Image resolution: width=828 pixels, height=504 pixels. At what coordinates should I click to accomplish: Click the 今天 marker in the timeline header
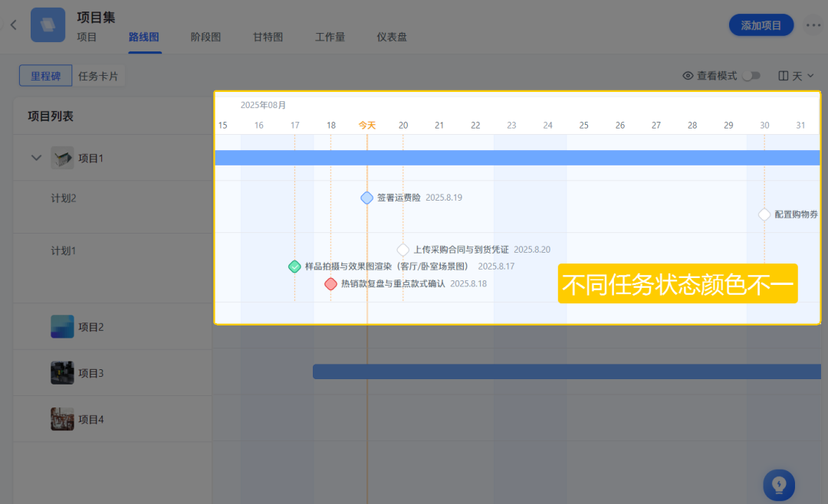point(367,124)
